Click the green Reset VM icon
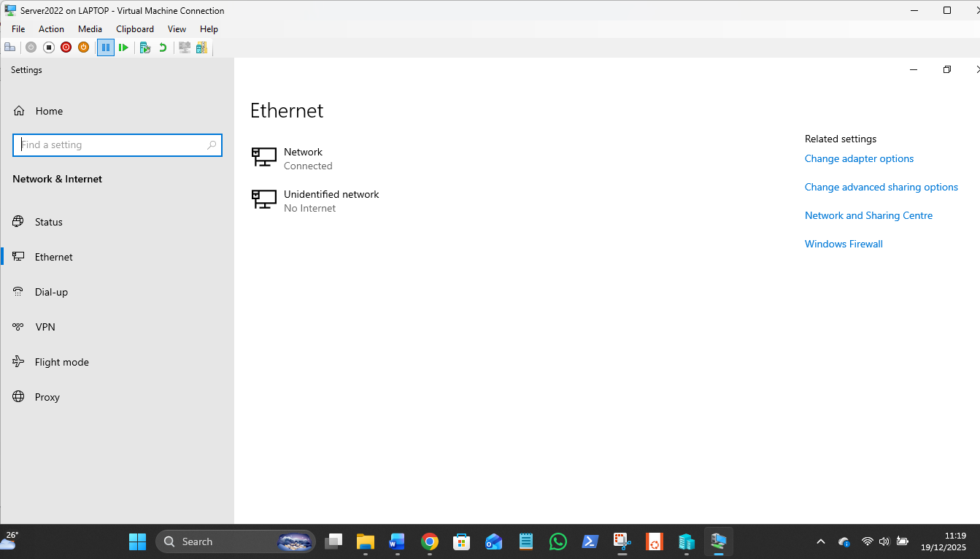 [x=124, y=47]
